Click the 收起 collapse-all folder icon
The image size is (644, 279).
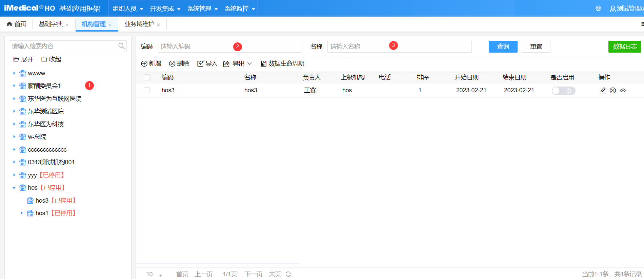pyautogui.click(x=44, y=59)
